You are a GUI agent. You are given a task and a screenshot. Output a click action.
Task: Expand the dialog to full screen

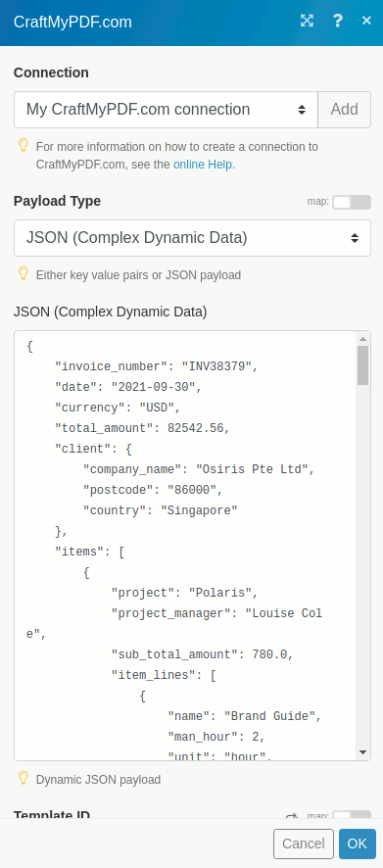point(307,21)
